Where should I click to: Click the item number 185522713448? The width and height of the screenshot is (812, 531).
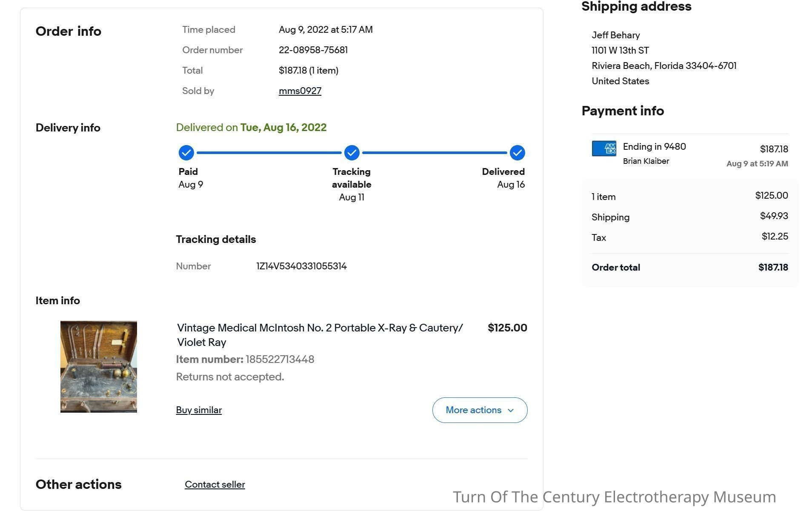(280, 360)
